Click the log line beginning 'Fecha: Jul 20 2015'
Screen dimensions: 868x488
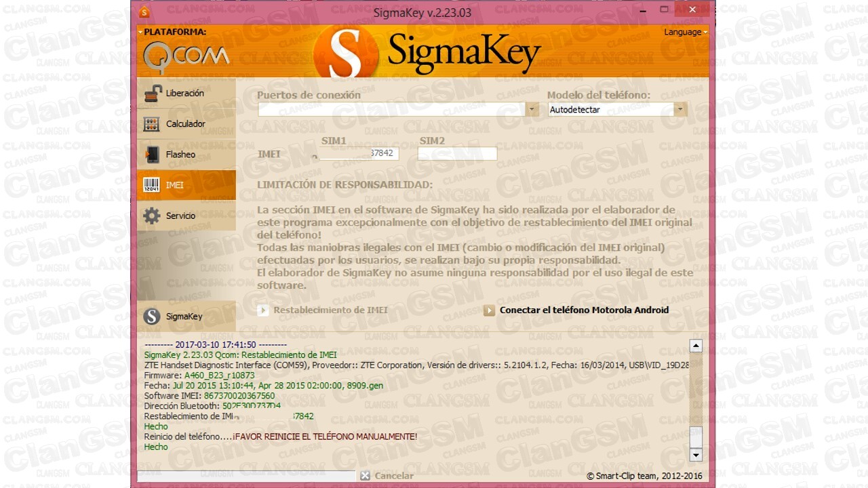pyautogui.click(x=264, y=386)
